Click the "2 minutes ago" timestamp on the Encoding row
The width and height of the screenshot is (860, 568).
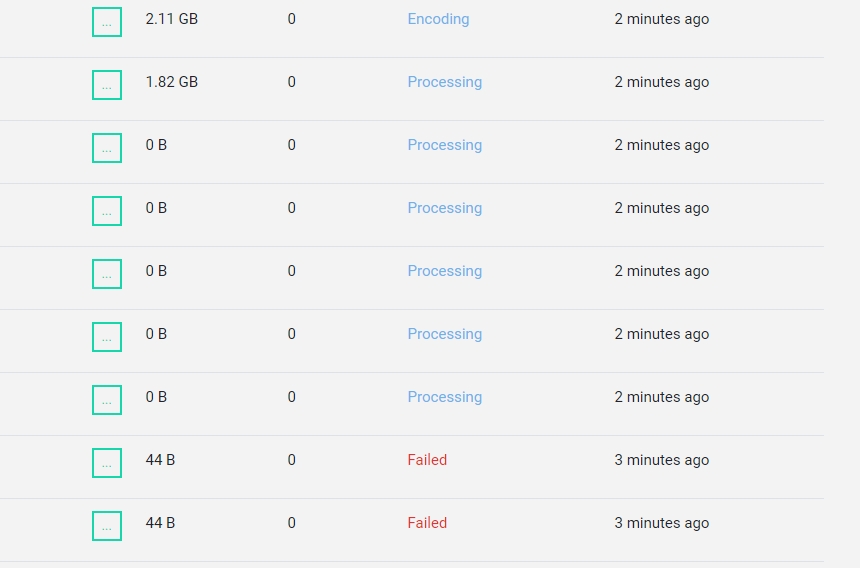(x=662, y=19)
